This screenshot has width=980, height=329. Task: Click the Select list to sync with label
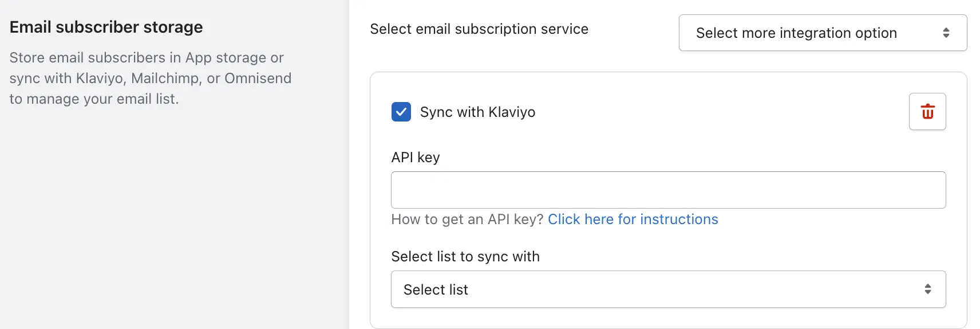pos(465,257)
